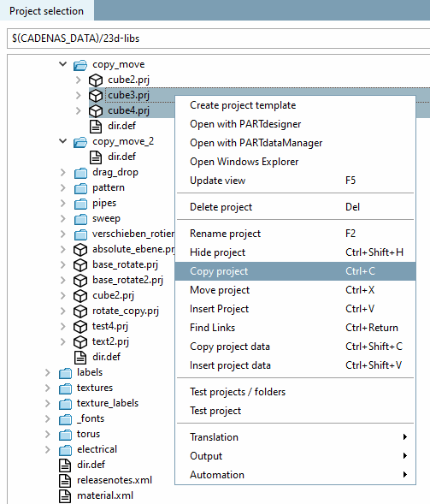Viewport: 430px width, 504px height.
Task: Expand the cube2.prj node under copy_move
Action: click(79, 80)
